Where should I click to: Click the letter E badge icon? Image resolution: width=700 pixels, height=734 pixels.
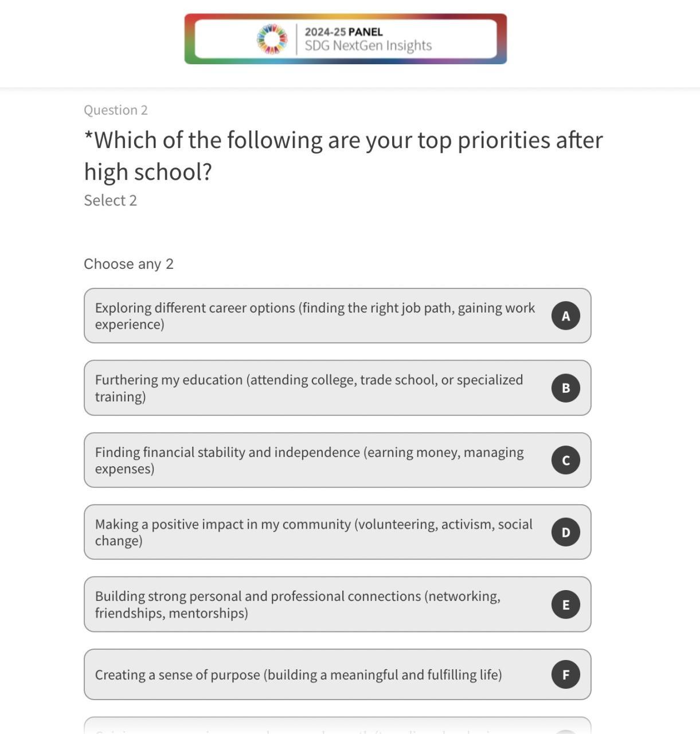click(x=565, y=604)
